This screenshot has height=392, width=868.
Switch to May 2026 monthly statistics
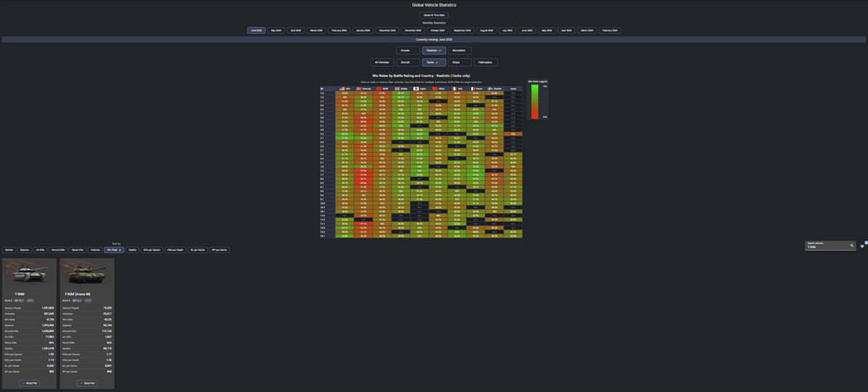[x=276, y=30]
